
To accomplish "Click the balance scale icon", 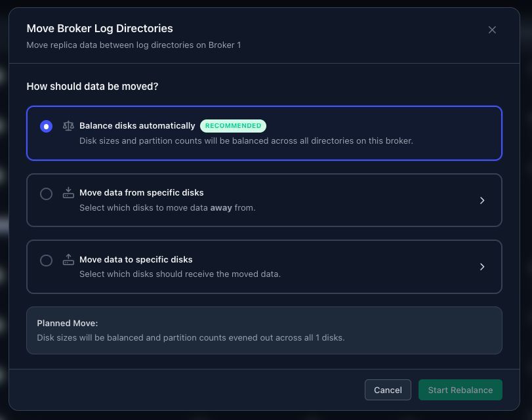I will [x=68, y=126].
